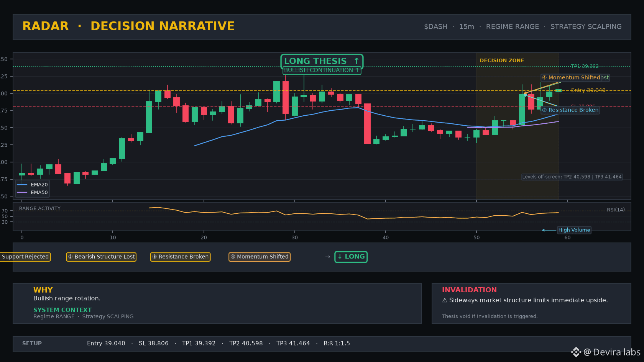Click the Support Rejected step chip
This screenshot has height=362, width=644.
(x=25, y=257)
